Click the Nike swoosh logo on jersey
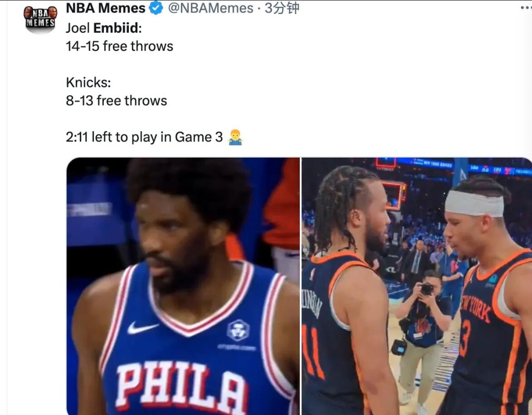 click(142, 328)
